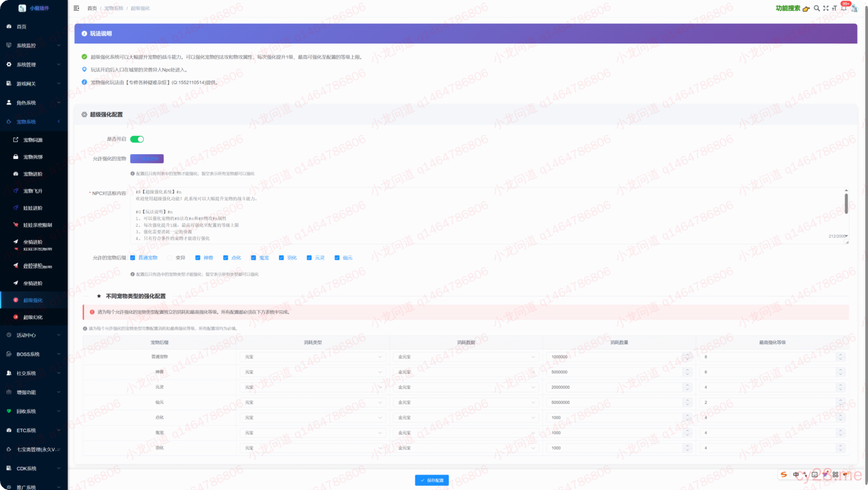Screen dimensions: 868x490
Task: Click the fullscreen toggle icon
Action: (826, 8)
